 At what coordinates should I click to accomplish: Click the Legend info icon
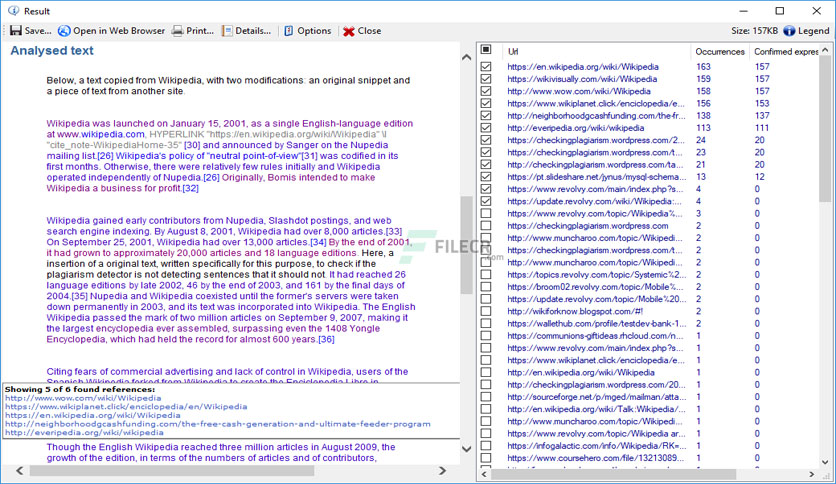tap(789, 31)
